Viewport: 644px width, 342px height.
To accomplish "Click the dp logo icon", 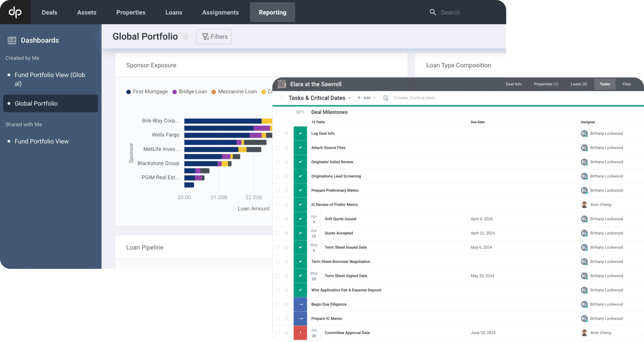I will 15,12.
